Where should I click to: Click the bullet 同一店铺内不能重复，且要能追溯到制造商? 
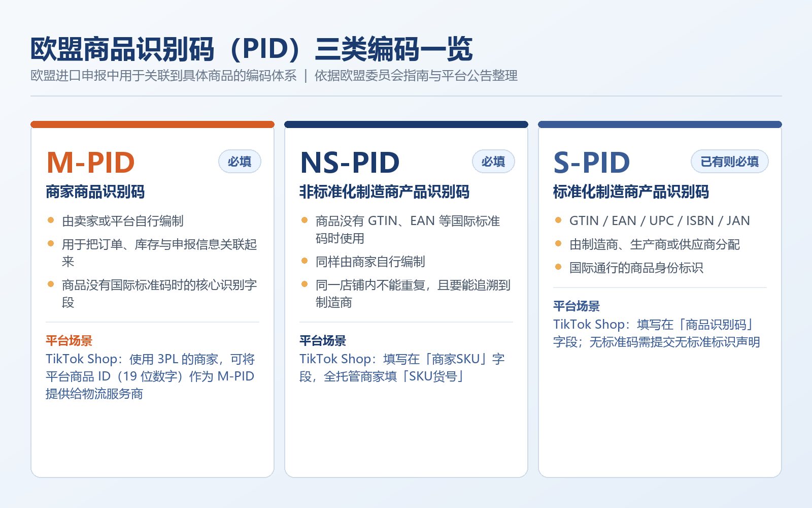[x=413, y=294]
